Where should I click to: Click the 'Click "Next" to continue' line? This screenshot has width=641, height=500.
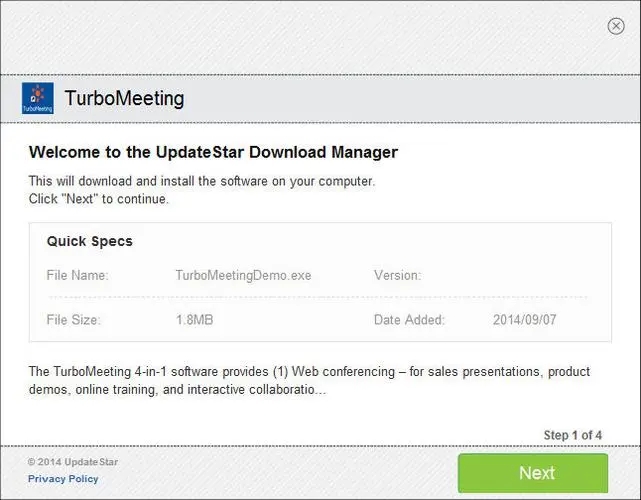pos(98,198)
